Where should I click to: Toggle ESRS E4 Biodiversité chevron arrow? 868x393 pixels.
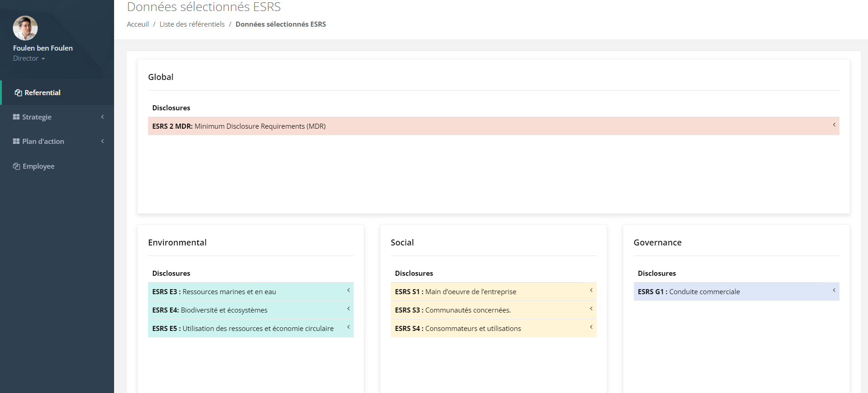349,309
